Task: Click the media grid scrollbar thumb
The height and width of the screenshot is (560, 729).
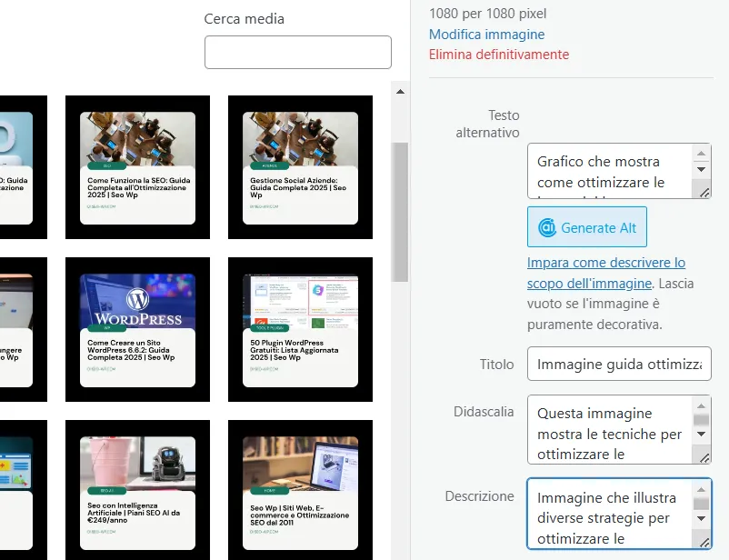Action: click(x=400, y=212)
